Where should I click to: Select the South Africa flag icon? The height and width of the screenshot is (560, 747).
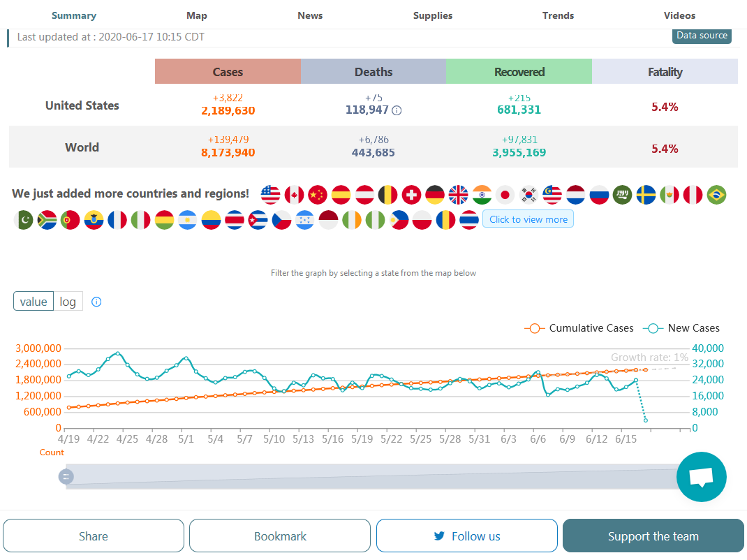pyautogui.click(x=47, y=220)
